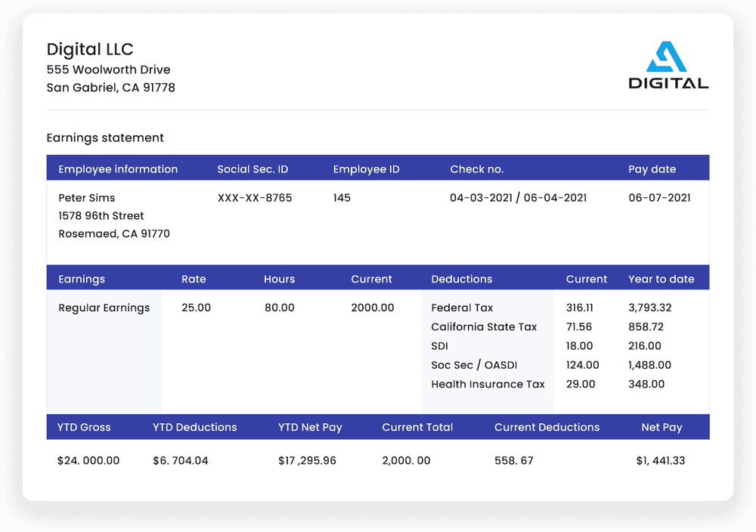Select net pay value '$1, 441.33'
Viewport: 756px width, 532px height.
coord(661,461)
